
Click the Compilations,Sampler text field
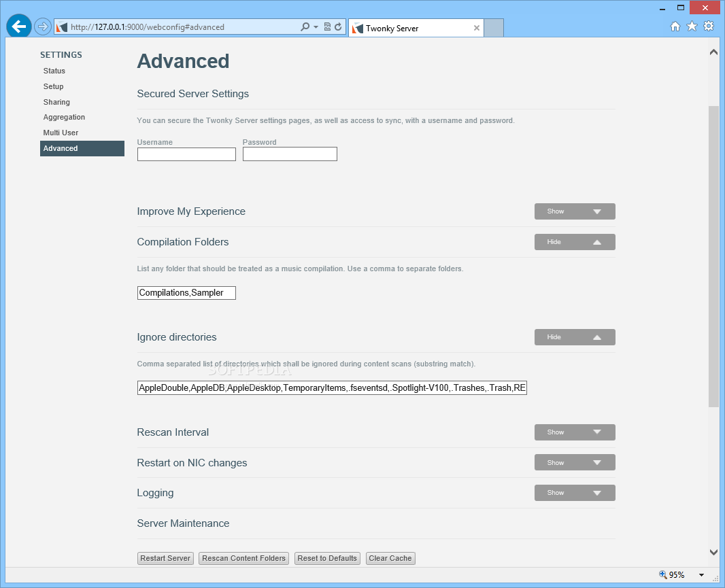tap(186, 292)
